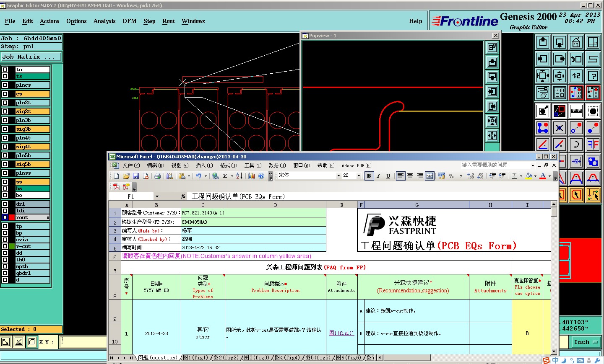Select the 1:2 zoom scale icon
Viewport: 604px width, 364px height.
(x=576, y=76)
